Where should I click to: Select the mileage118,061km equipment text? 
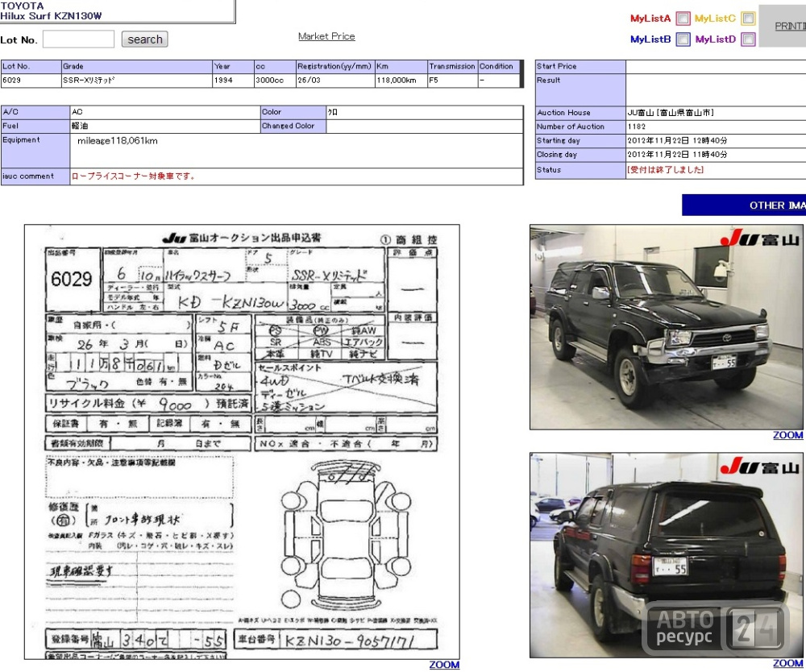point(117,141)
